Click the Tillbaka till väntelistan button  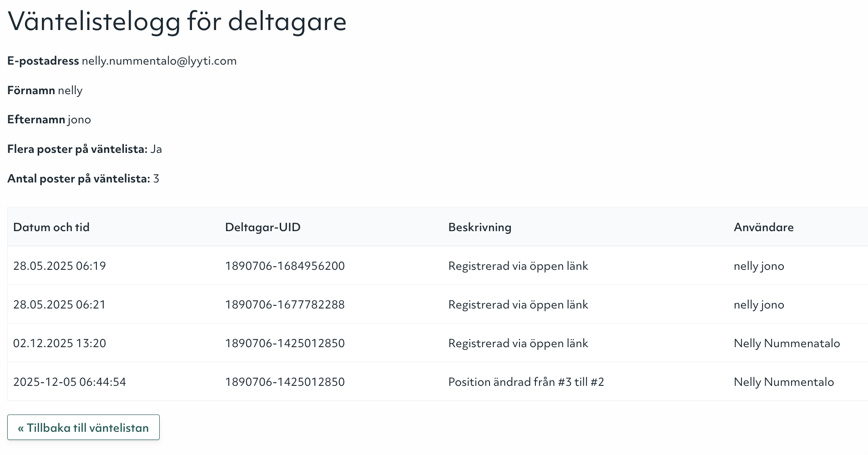pos(83,428)
